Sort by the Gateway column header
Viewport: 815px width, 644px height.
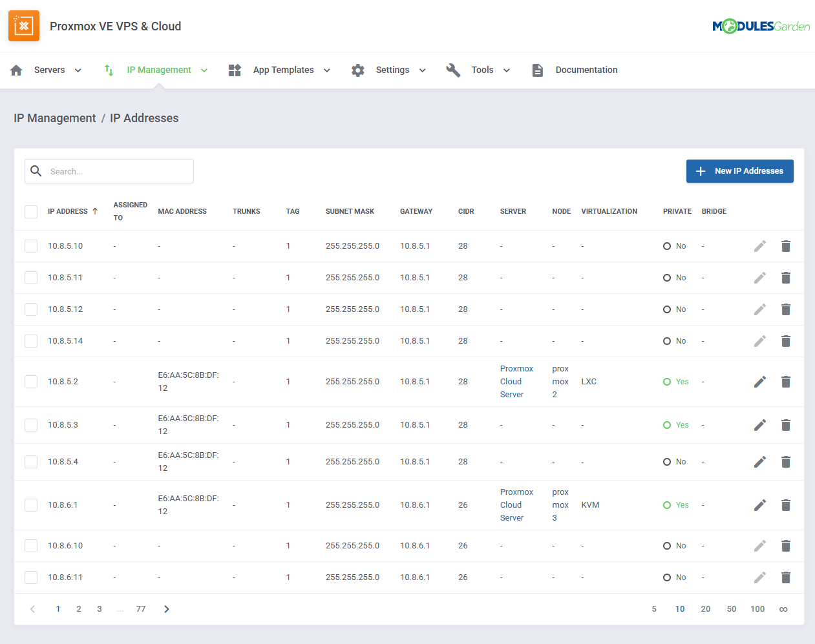click(416, 211)
